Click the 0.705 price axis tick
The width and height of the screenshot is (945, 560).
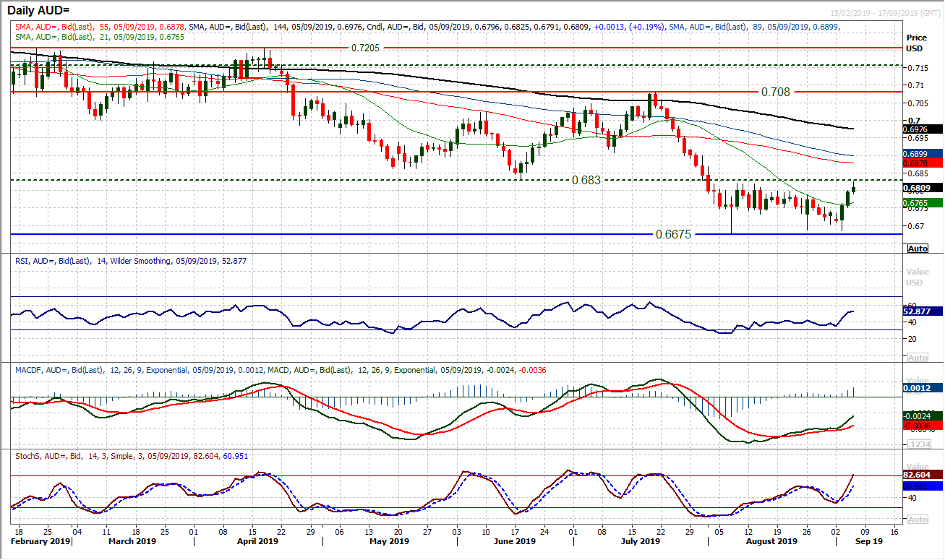(918, 103)
